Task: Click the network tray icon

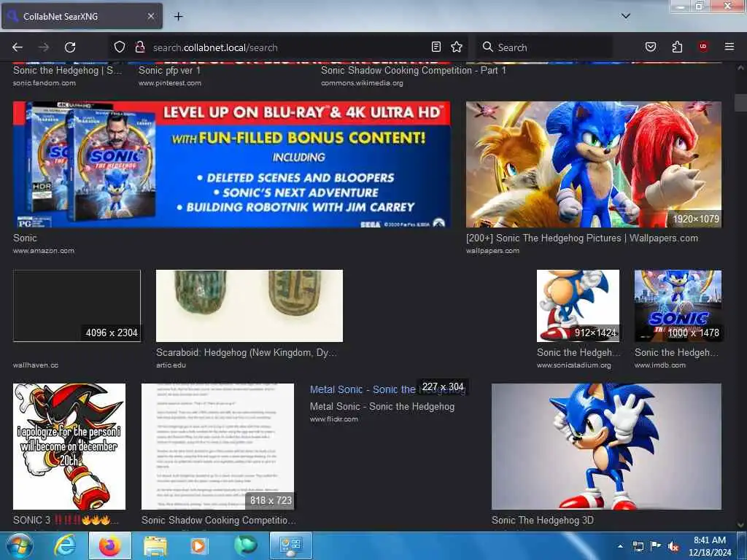Action: click(638, 546)
